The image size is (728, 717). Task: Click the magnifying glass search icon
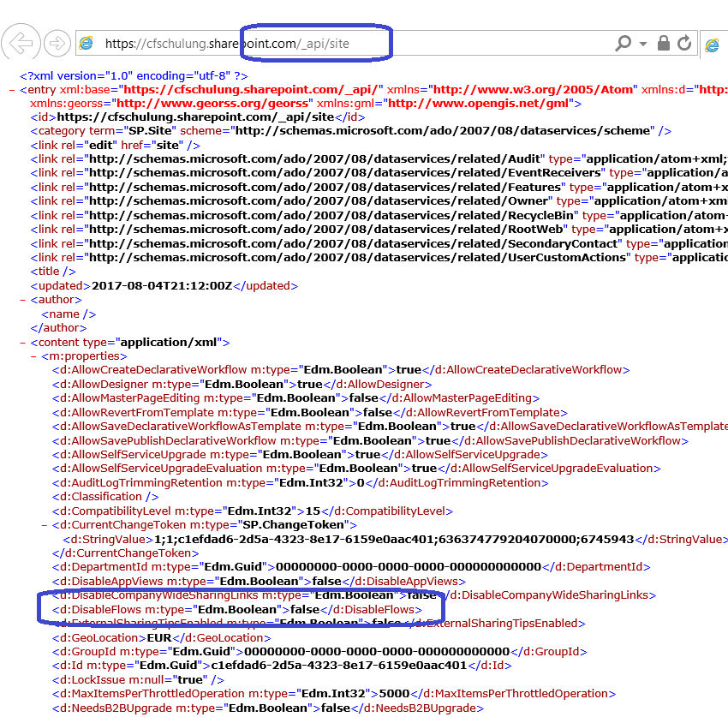pos(623,43)
